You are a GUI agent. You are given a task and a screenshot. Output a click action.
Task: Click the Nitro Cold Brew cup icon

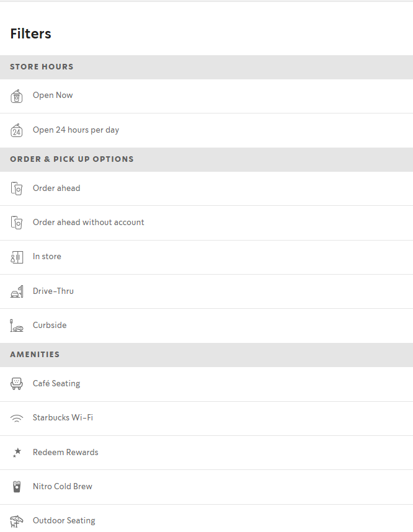(17, 487)
